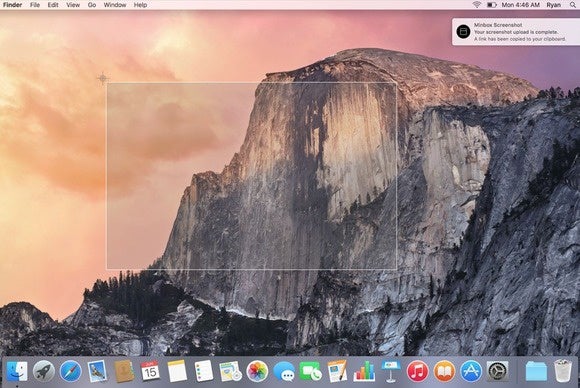Open iBooks orange book icon

444,371
